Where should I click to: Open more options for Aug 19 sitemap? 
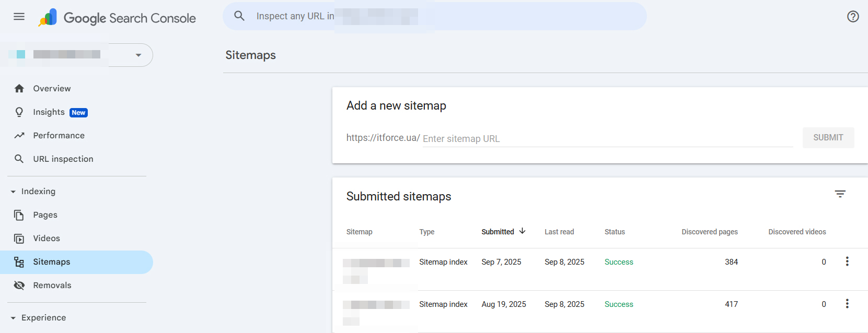(847, 304)
